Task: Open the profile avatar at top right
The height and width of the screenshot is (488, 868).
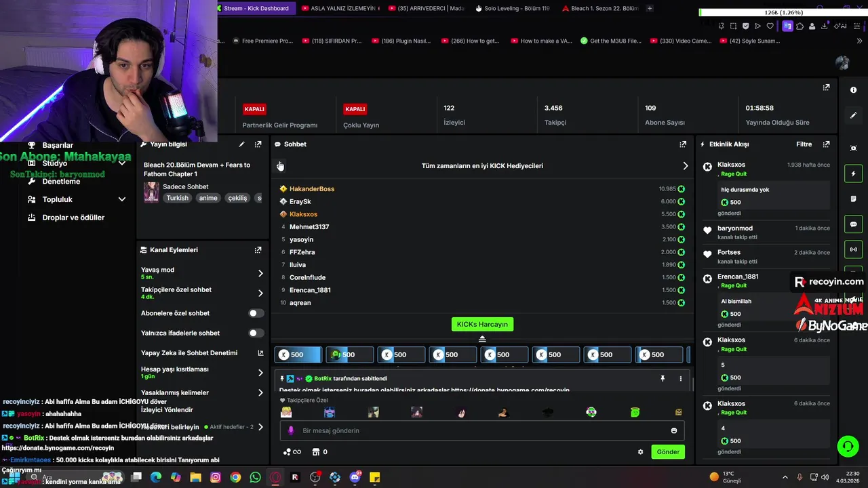Action: pyautogui.click(x=842, y=63)
